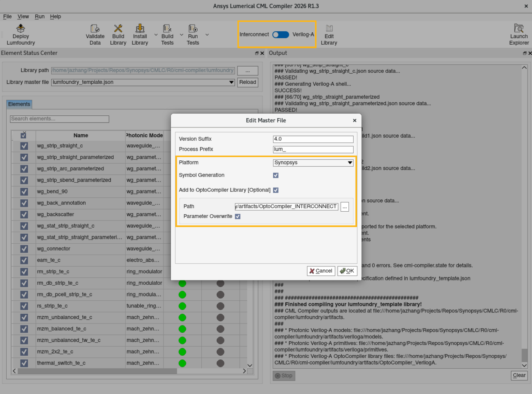Viewport: 532px width, 394px height.
Task: Click the Output panel vertical scrollbar thumb
Action: pos(524,355)
